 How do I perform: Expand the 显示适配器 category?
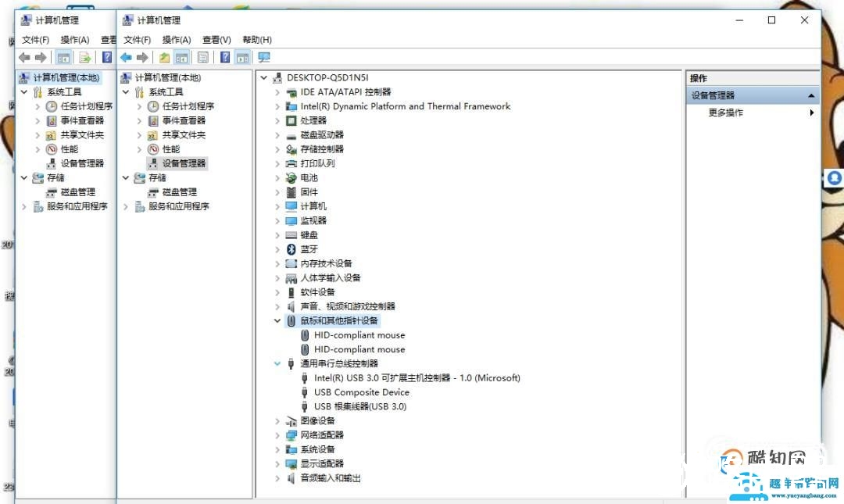point(277,463)
